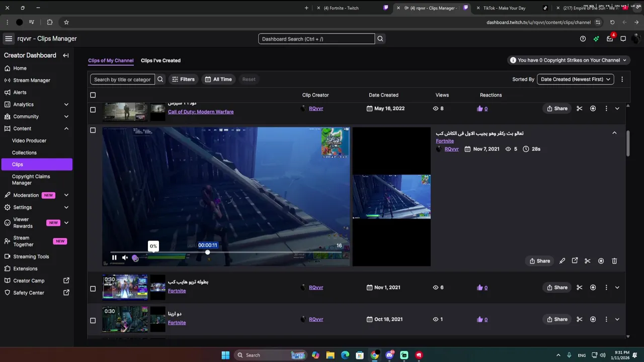The height and width of the screenshot is (362, 644).
Task: Select the Nov 1, 2021 clip checkbox
Action: 93,289
